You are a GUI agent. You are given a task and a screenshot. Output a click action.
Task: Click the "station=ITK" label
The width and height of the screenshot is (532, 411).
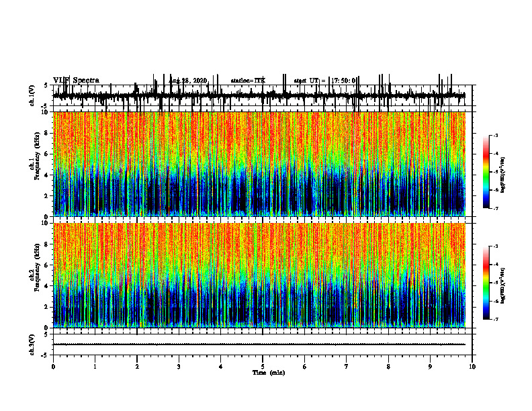click(x=248, y=81)
